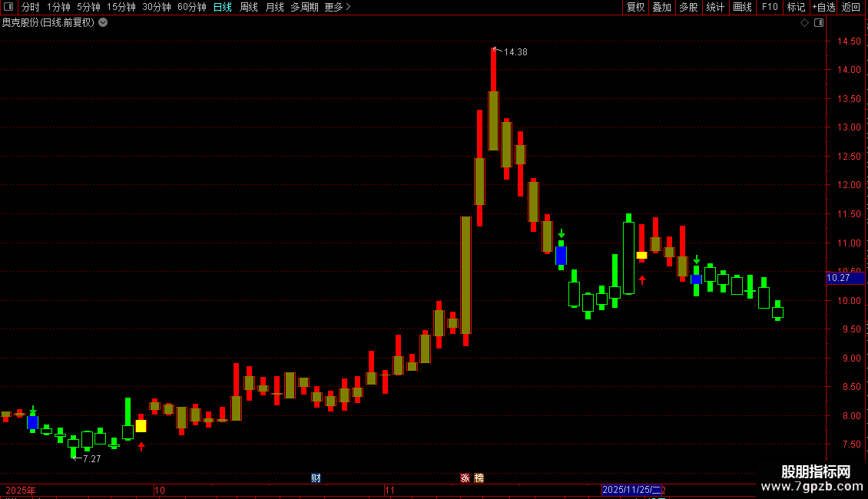Open the 统计 statistics tool
868x499 pixels.
[715, 7]
